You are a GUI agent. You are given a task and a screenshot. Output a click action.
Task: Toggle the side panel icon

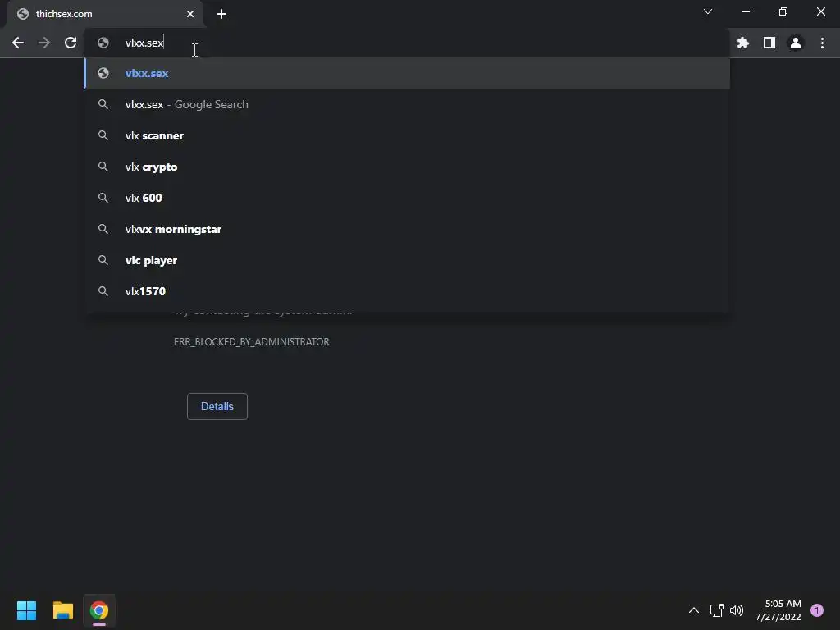(x=769, y=43)
